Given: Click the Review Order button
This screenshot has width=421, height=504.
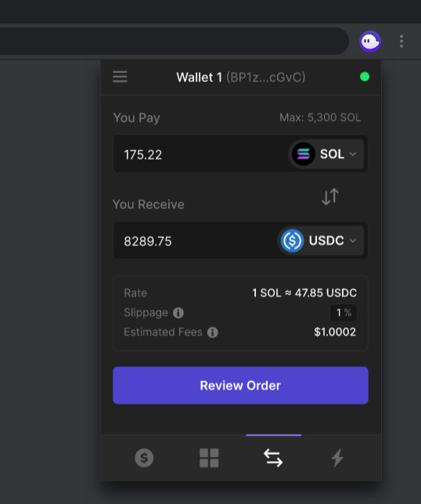Looking at the screenshot, I should [x=240, y=385].
